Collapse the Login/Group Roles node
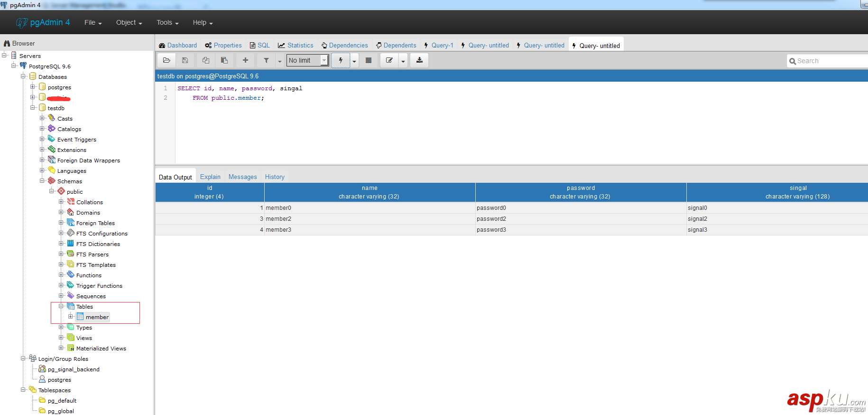 tap(23, 358)
